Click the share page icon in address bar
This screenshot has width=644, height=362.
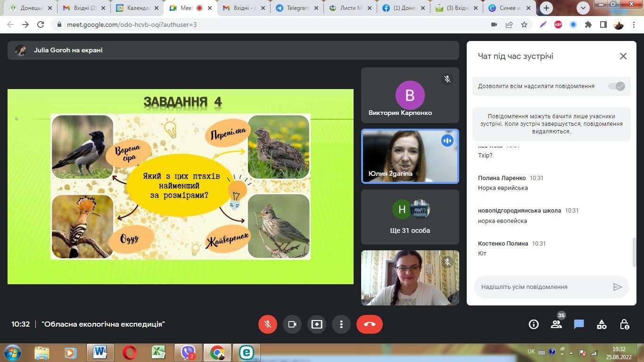click(509, 25)
